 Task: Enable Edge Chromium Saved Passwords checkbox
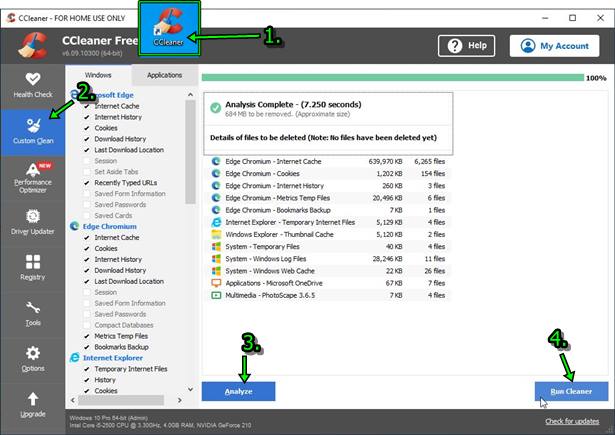(x=87, y=314)
